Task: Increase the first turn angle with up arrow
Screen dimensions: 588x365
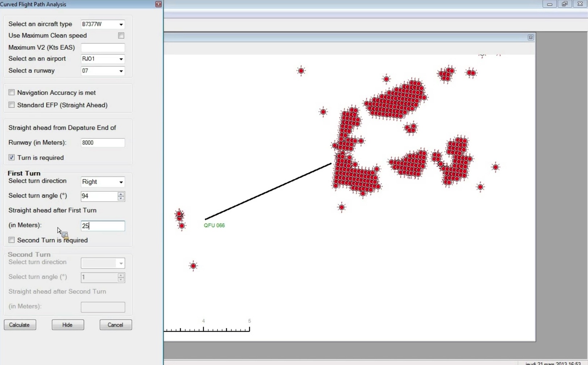Action: (121, 194)
